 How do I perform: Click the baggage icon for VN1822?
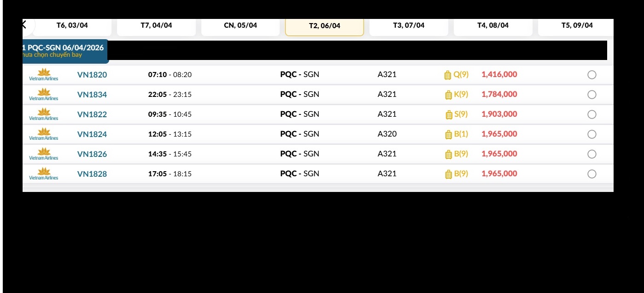[x=448, y=115]
